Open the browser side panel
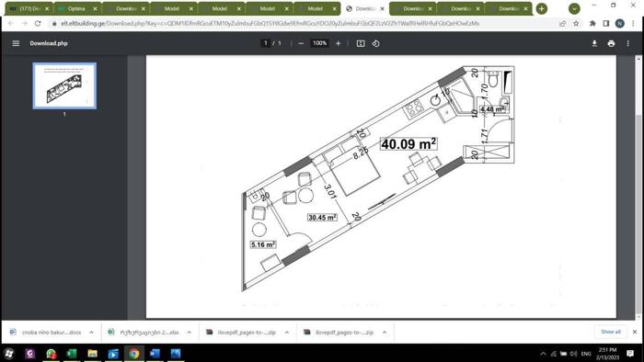Viewport: 644px width, 362px height. [606, 23]
